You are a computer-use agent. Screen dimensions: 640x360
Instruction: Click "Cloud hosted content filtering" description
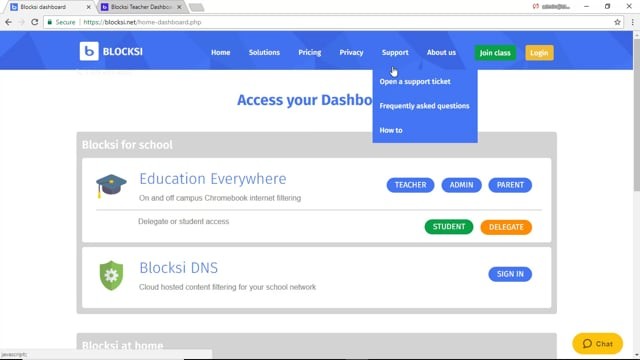tap(227, 287)
